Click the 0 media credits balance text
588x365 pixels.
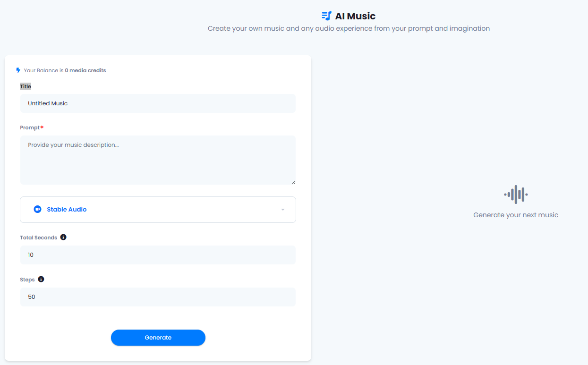pyautogui.click(x=85, y=70)
